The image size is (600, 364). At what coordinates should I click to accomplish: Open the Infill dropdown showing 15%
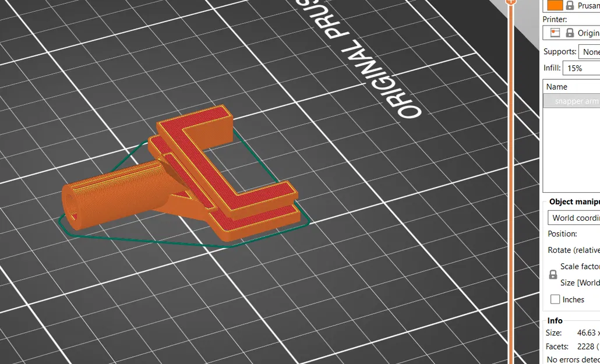(581, 68)
